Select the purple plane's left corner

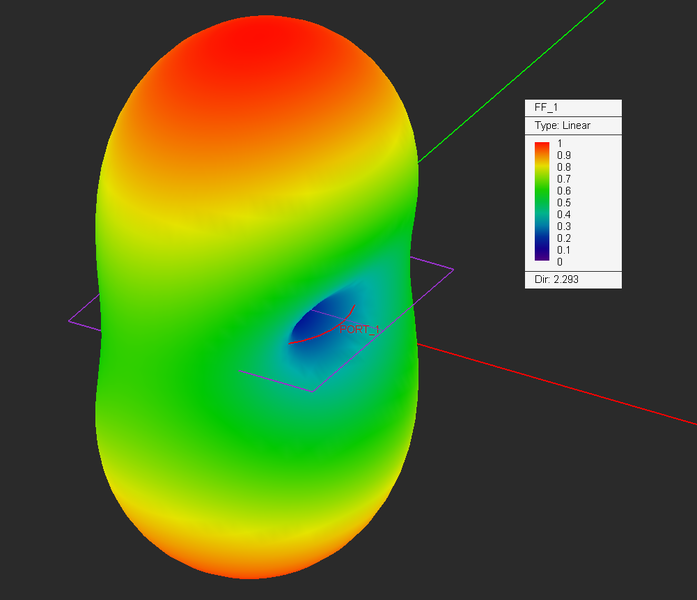tap(70, 320)
